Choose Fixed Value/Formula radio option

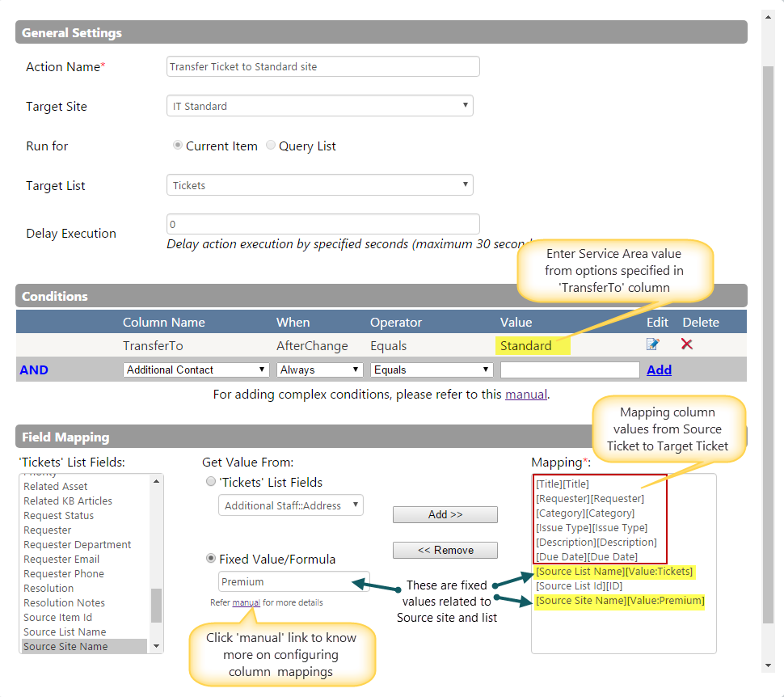point(211,558)
